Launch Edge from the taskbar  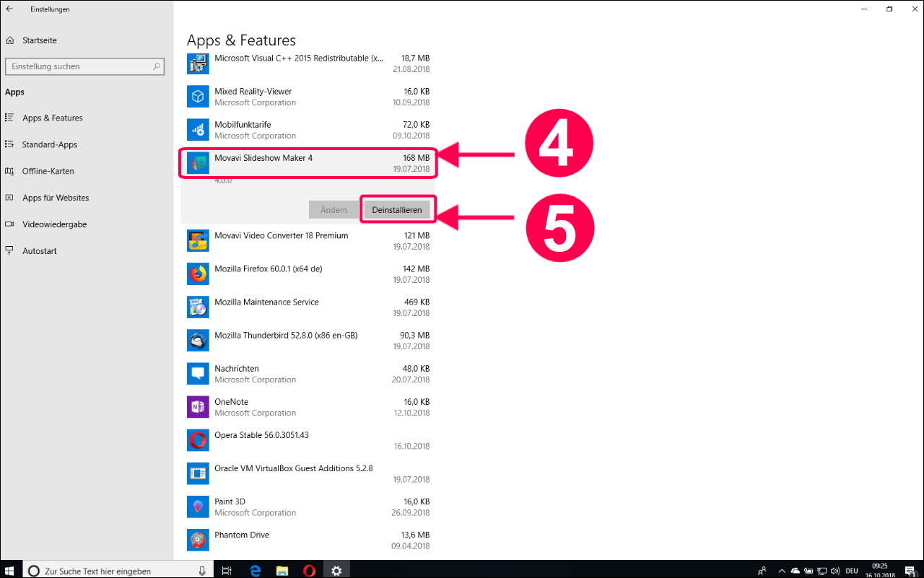(x=255, y=570)
